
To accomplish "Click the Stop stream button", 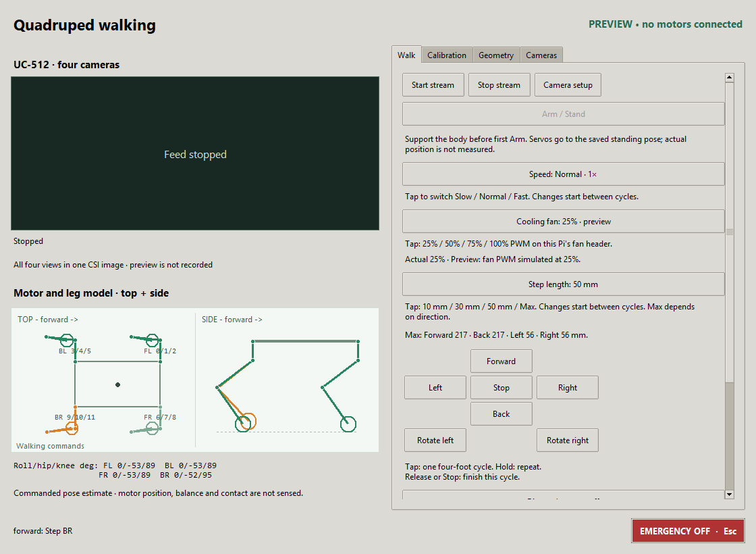I will (x=499, y=85).
